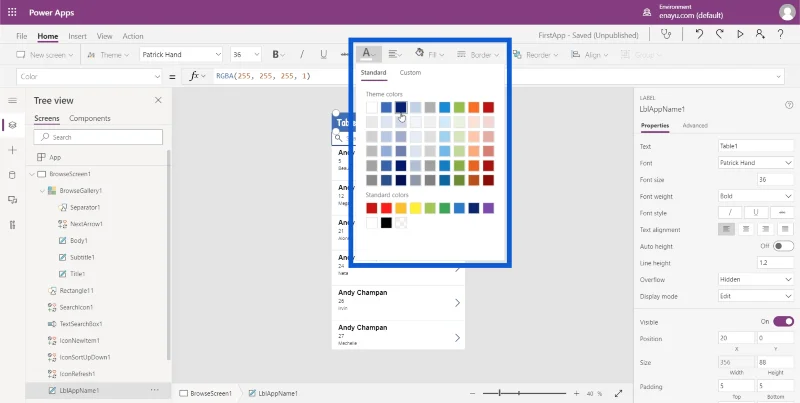Image resolution: width=800 pixels, height=403 pixels.
Task: Open LblAppName1 more options ellipsis
Action: [155, 390]
